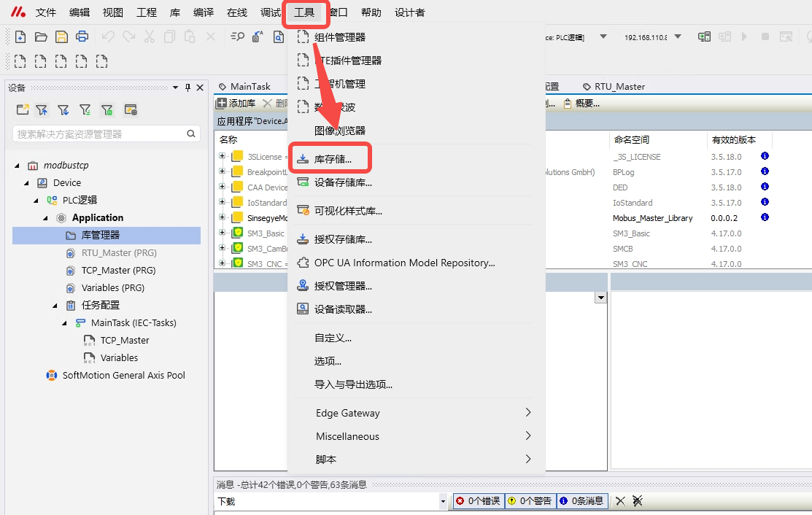812x515 pixels.
Task: Click the Undo arrow icon
Action: [x=108, y=36]
